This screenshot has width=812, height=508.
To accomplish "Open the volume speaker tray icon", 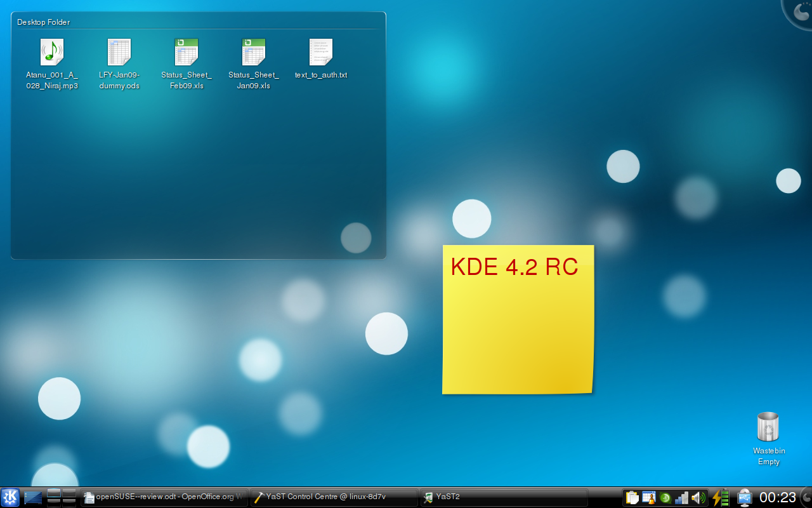I will (x=698, y=498).
